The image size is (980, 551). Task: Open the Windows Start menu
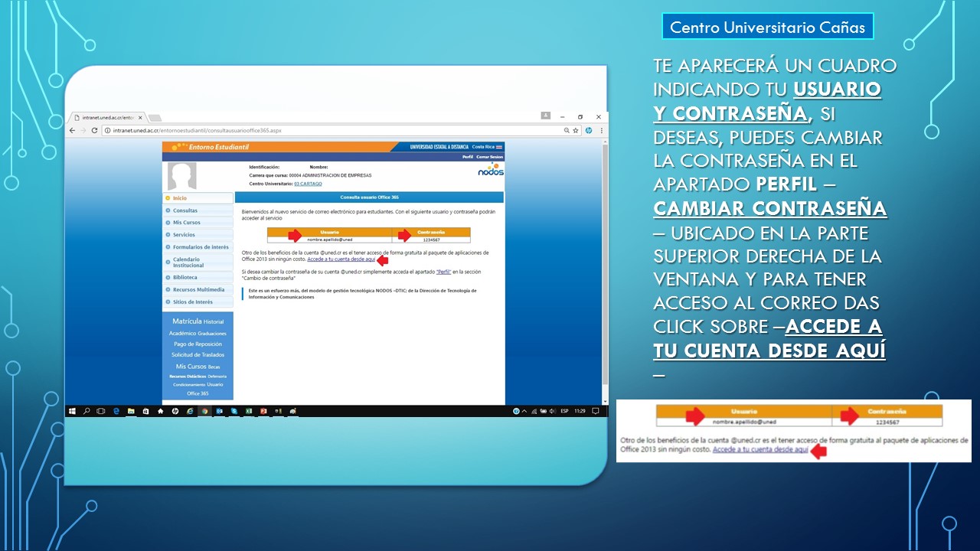[72, 411]
